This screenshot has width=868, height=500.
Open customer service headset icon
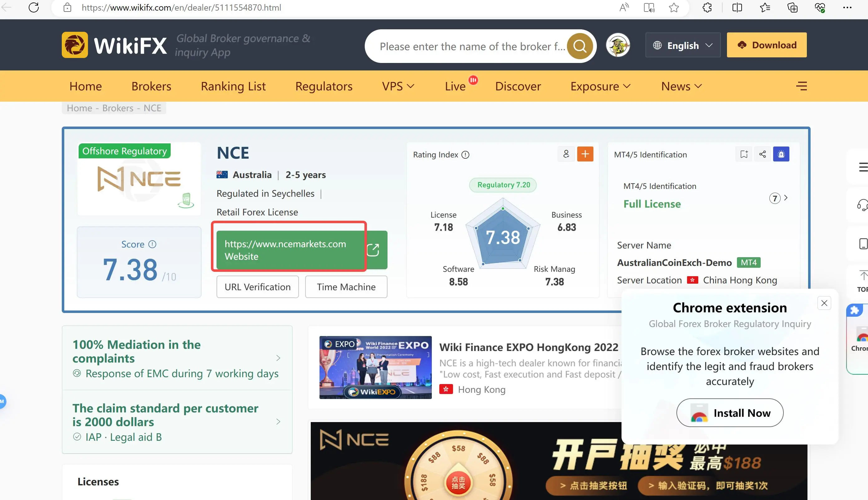pos(862,205)
